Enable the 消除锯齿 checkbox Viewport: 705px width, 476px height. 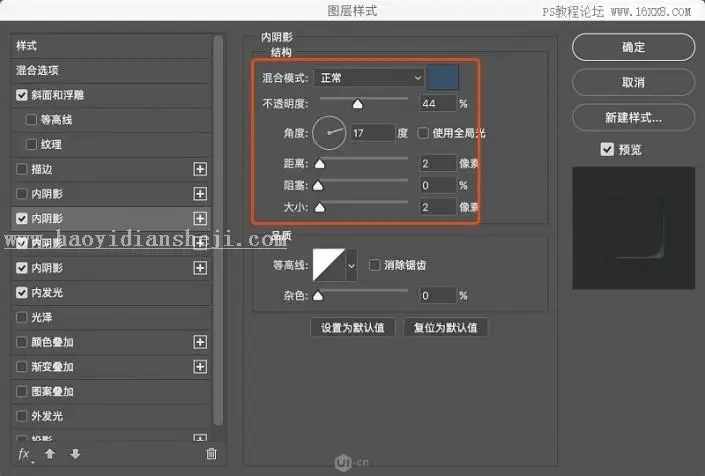point(374,265)
